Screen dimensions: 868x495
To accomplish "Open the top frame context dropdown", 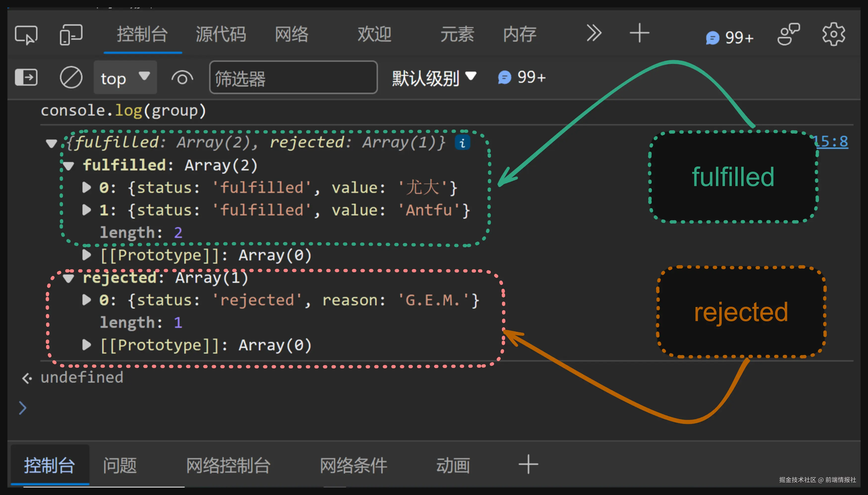I will (125, 78).
